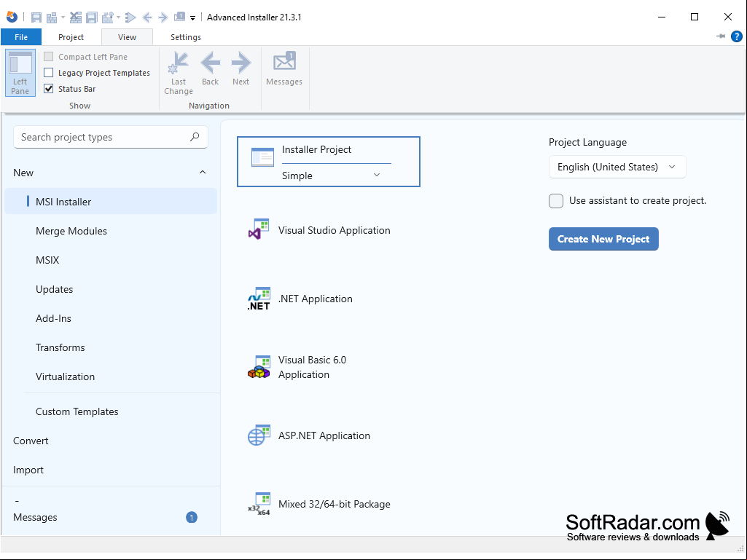Screen dimensions: 747x560
Task: Maximize the Advanced Installer window
Action: (695, 17)
